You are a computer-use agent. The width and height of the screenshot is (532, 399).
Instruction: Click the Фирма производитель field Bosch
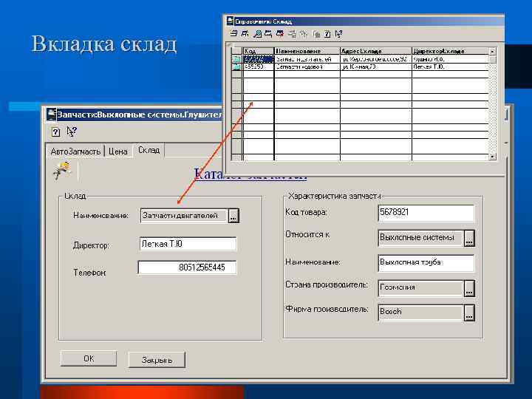(420, 313)
